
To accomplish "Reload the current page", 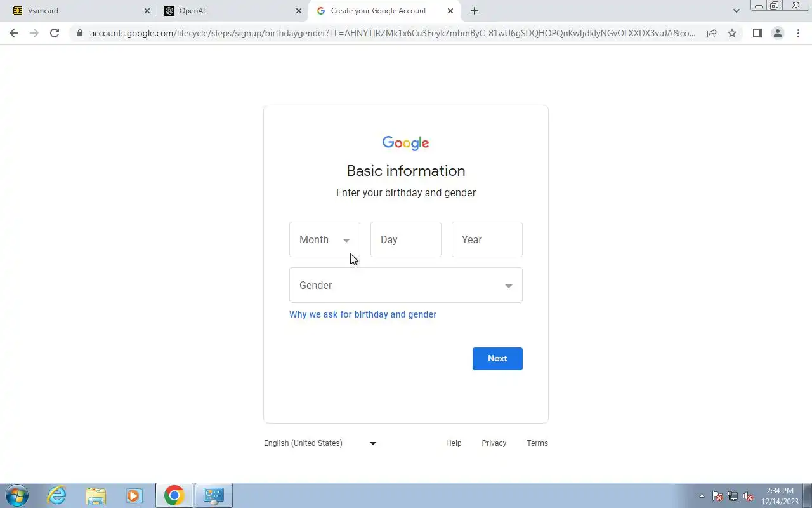I will pos(55,33).
